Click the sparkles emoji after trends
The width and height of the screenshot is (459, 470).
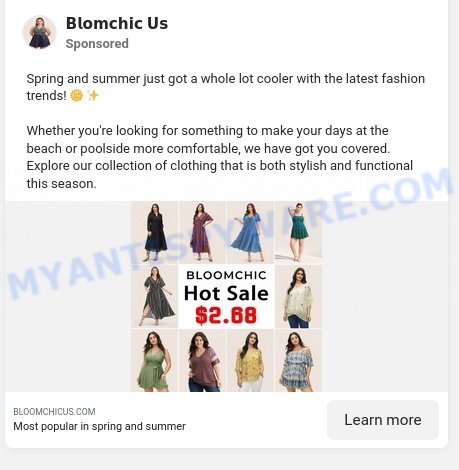(x=93, y=96)
